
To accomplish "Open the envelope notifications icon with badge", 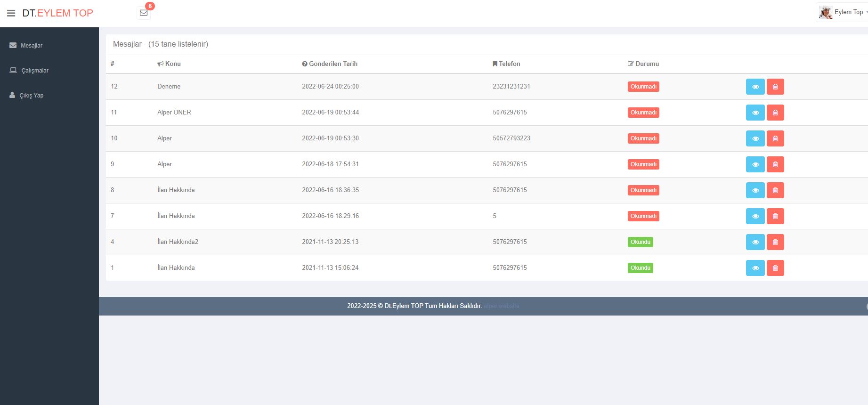I will coord(144,13).
